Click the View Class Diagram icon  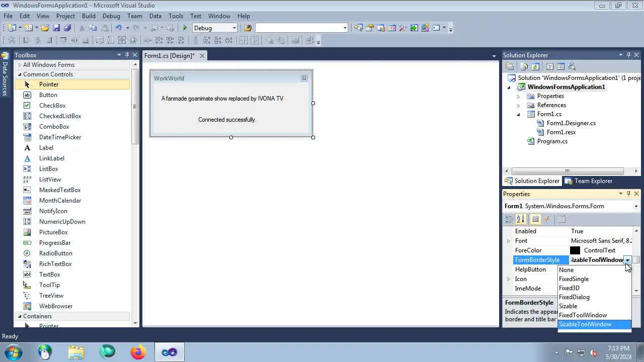click(x=571, y=66)
